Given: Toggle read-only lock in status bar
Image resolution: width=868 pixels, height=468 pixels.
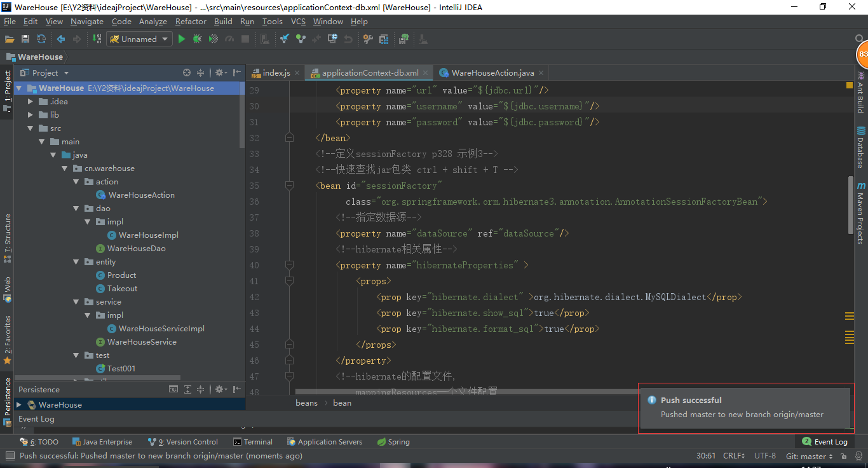Looking at the screenshot, I should 843,457.
